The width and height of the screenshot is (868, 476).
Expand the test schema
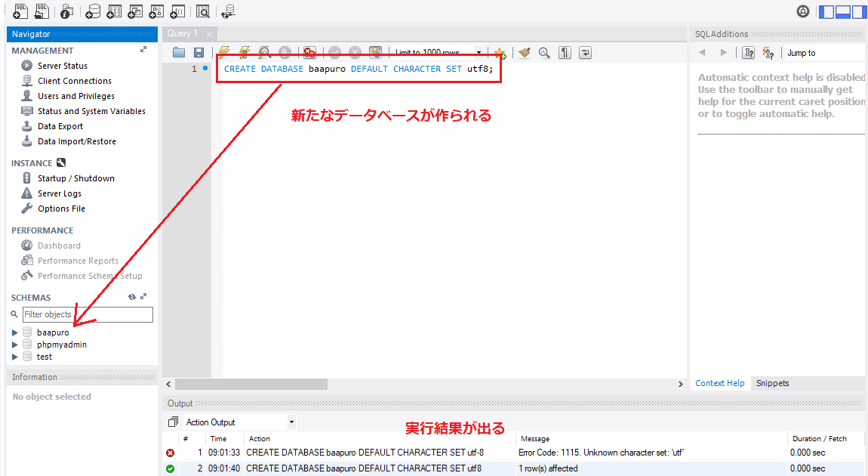15,357
